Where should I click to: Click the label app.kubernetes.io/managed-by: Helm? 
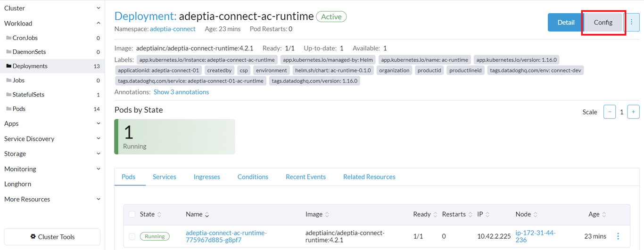tap(328, 60)
